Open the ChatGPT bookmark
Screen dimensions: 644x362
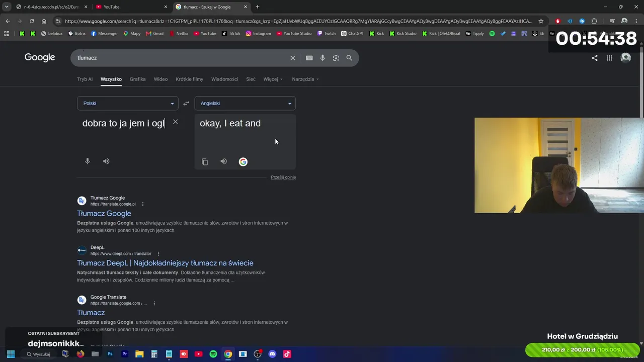[352, 34]
